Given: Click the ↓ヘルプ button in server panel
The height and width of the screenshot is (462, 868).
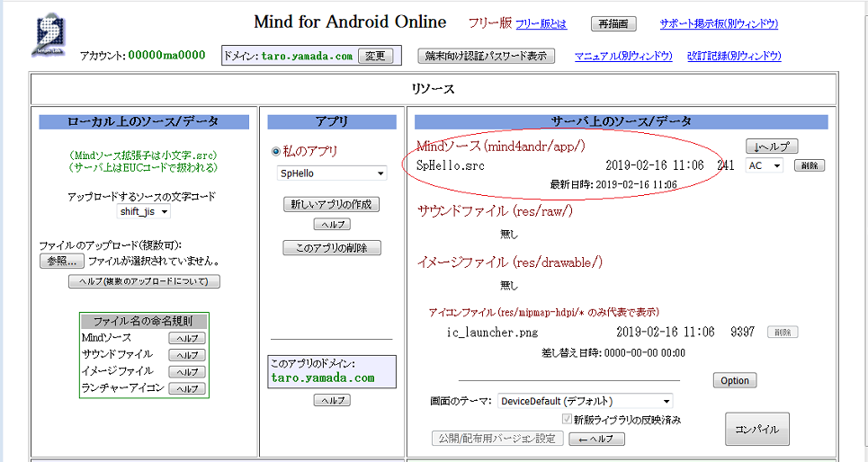Looking at the screenshot, I should pyautogui.click(x=772, y=147).
